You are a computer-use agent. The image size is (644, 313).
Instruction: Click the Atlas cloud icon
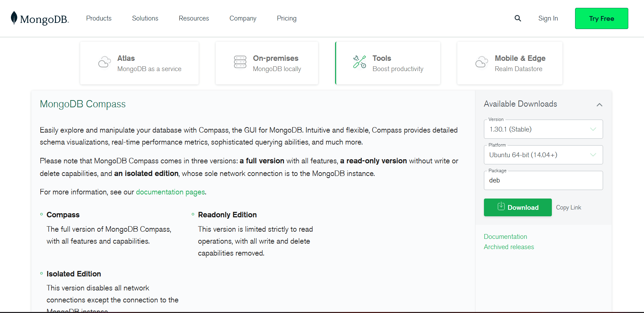pos(105,62)
